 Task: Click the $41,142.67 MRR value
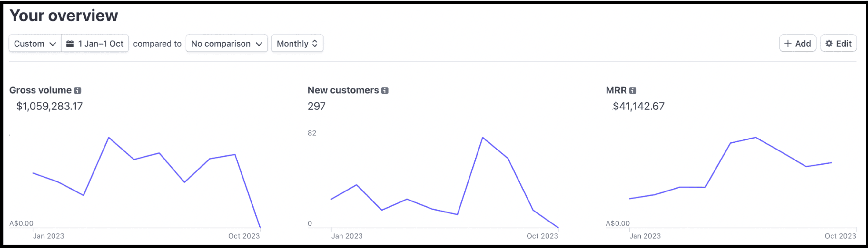(638, 106)
